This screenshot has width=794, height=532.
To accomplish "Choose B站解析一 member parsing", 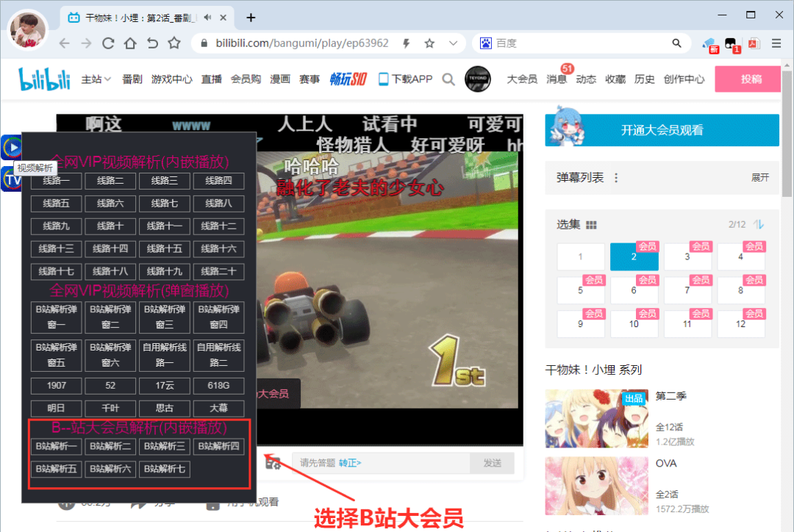I will [56, 446].
